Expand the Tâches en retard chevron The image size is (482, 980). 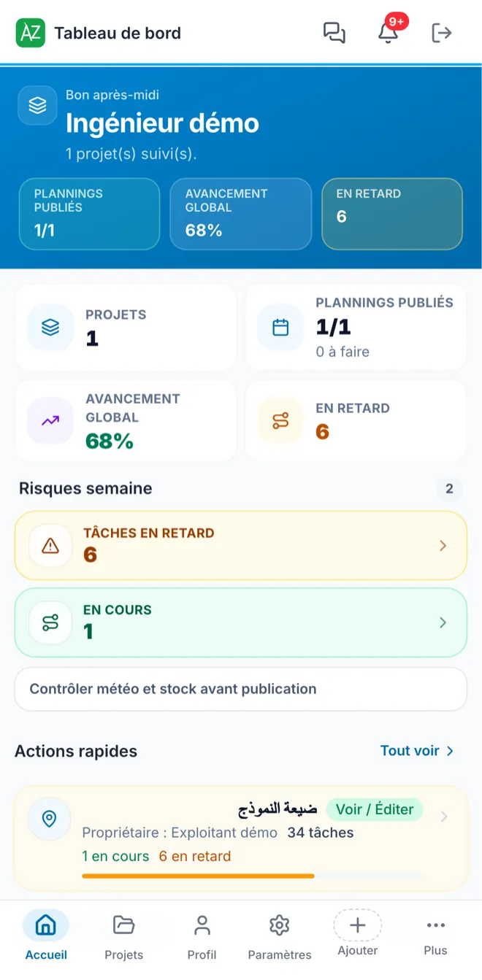pos(443,546)
